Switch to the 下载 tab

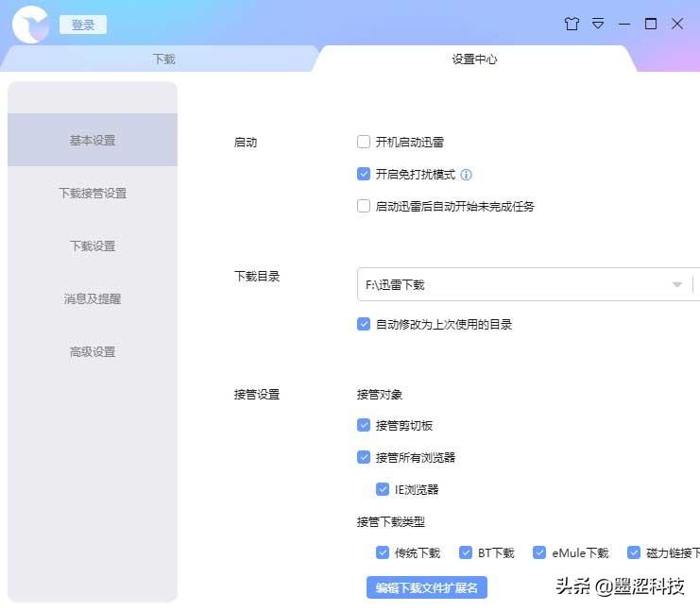point(164,59)
